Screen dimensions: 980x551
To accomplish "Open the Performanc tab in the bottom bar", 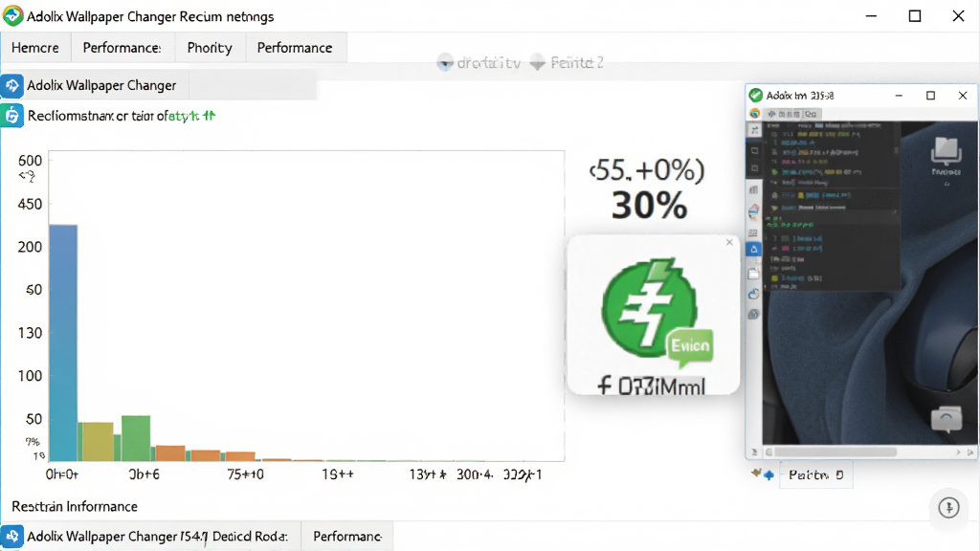I will 347,537.
